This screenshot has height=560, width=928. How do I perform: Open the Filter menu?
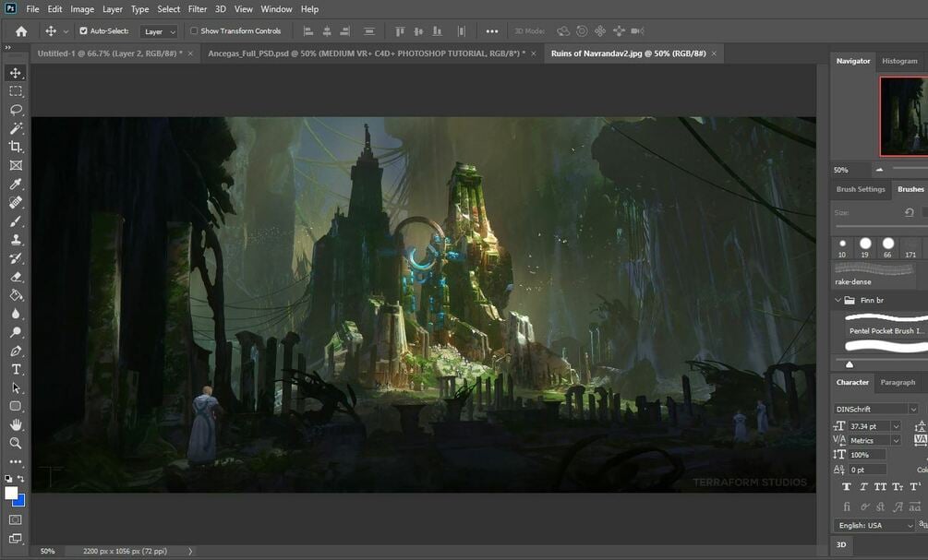[x=197, y=9]
